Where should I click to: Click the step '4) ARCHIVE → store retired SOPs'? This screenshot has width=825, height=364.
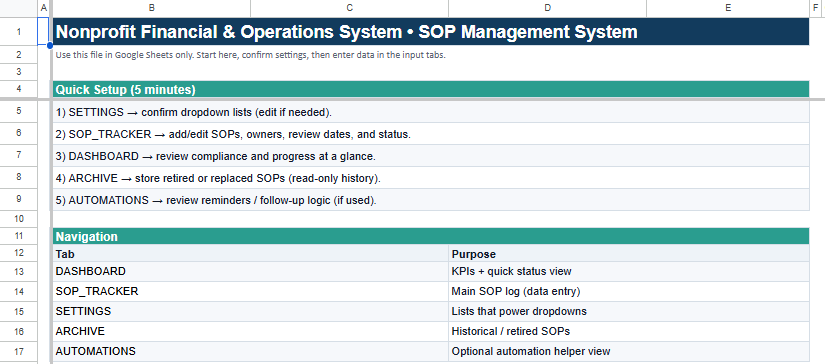pos(431,178)
